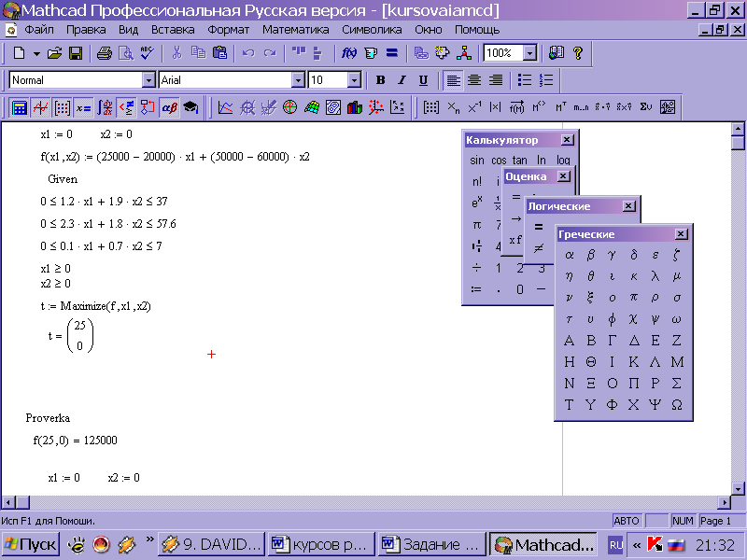This screenshot has width=747, height=560.
Task: Toggle bulleted list formatting
Action: tap(525, 80)
